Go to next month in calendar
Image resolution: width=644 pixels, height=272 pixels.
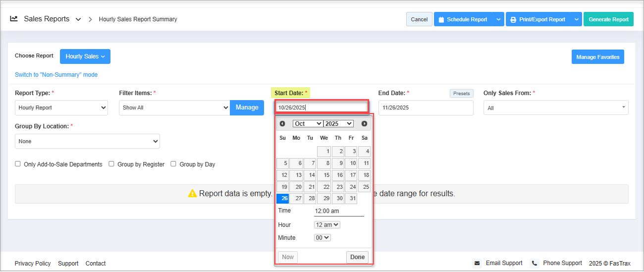pos(364,124)
